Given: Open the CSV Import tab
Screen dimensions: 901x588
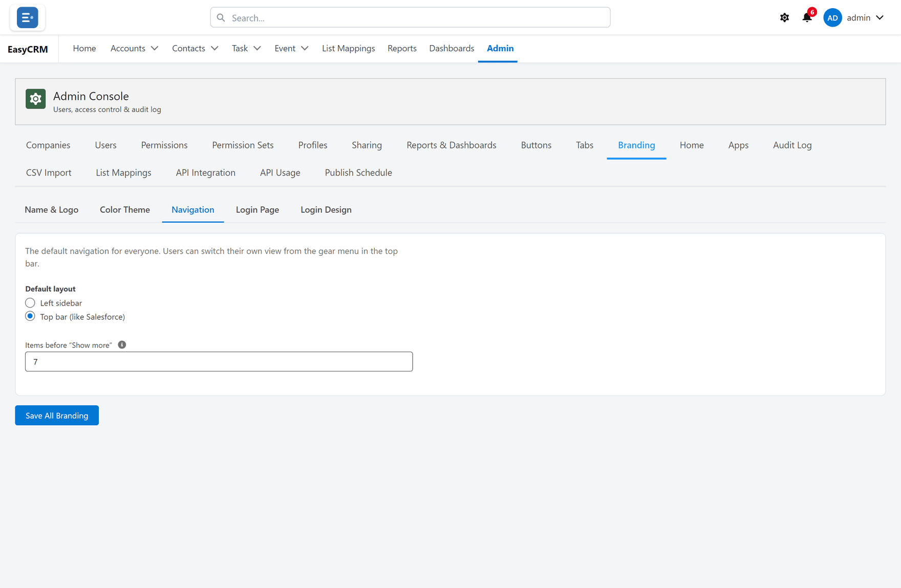Looking at the screenshot, I should point(49,173).
